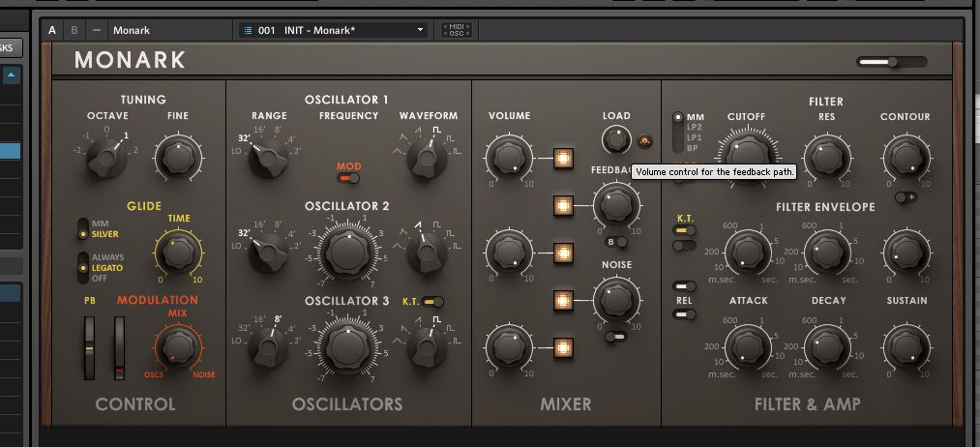Viewport: 980px width, 447px height.
Task: Click the Oscillator 2 mixer on/off lit button
Action: 562,253
